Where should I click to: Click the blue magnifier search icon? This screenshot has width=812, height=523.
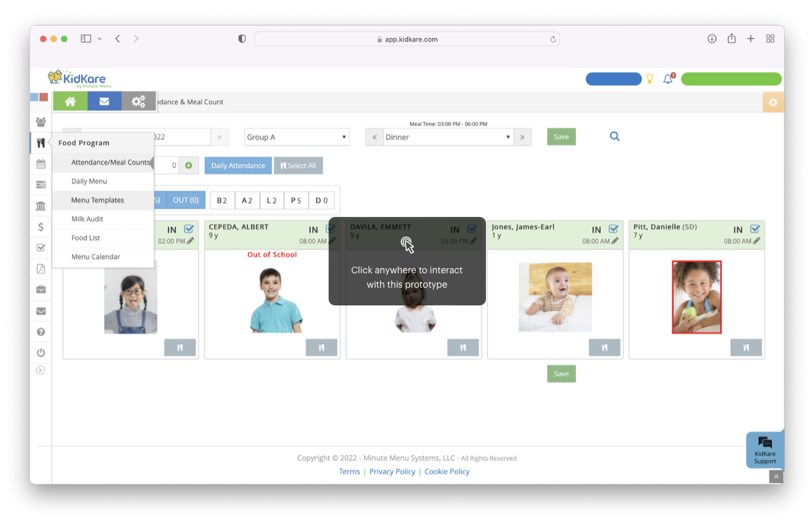pyautogui.click(x=615, y=136)
